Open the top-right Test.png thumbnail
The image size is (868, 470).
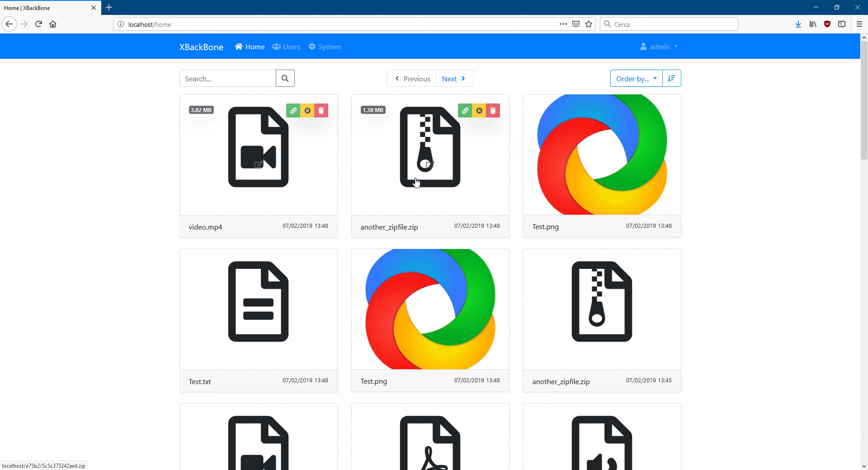[x=602, y=155]
